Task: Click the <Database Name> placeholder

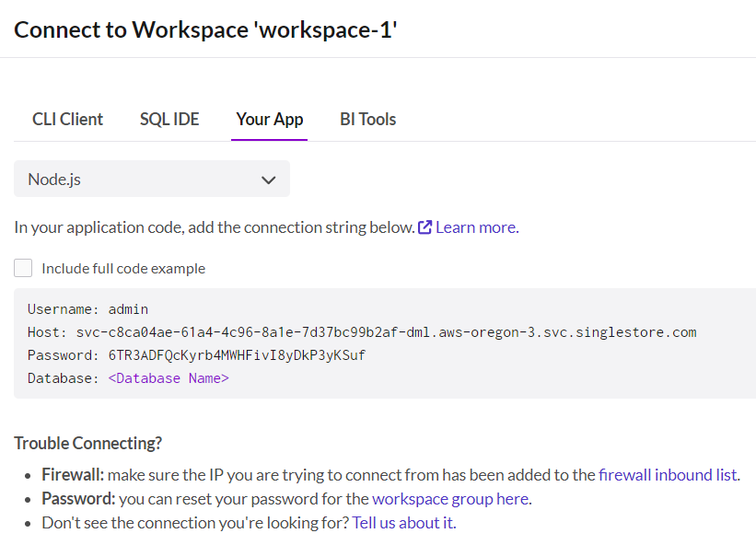Action: [169, 378]
